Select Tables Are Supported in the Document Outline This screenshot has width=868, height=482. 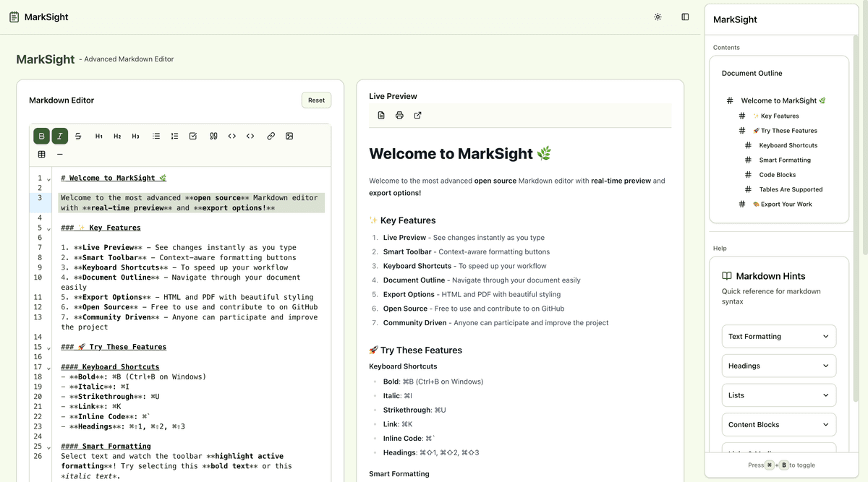click(x=792, y=189)
